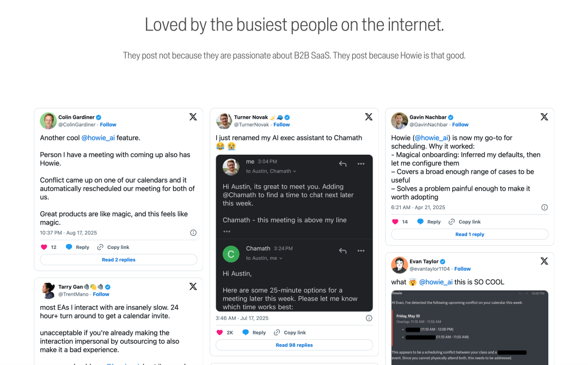This screenshot has height=365, width=588.
Task: Click the info icon on Colin Gardiner's tweet
Action: (193, 233)
